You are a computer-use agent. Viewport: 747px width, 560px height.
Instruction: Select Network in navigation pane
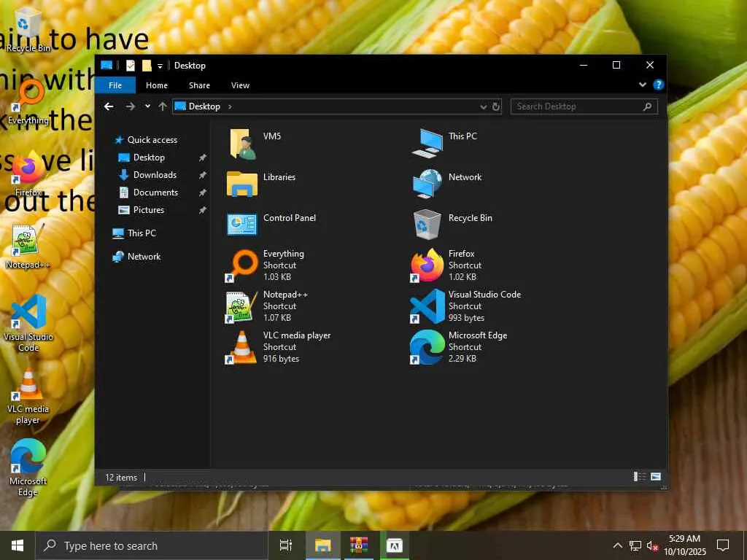(136, 257)
